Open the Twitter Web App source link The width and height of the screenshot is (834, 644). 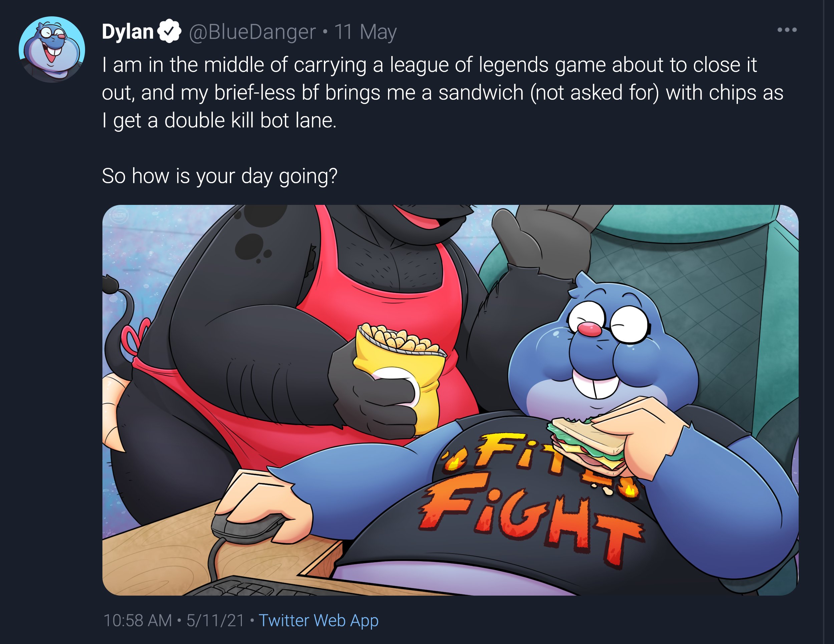319,620
